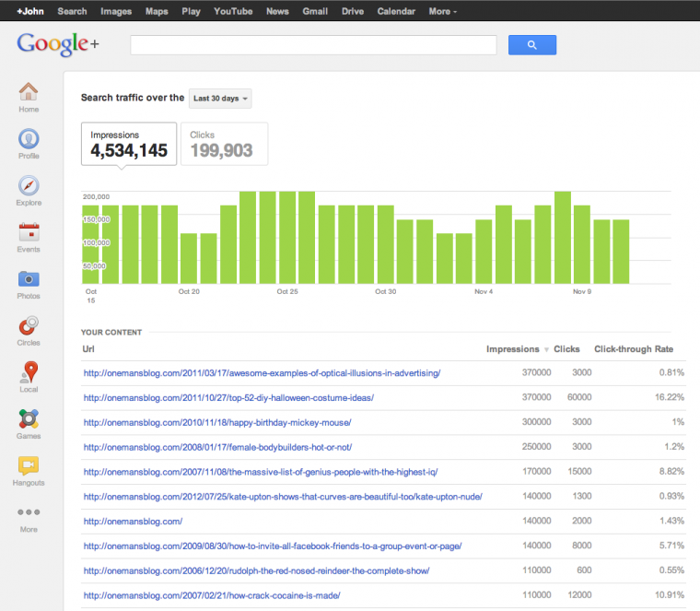700x611 pixels.
Task: Open the invite-all-facebook-friends link
Action: (x=273, y=546)
